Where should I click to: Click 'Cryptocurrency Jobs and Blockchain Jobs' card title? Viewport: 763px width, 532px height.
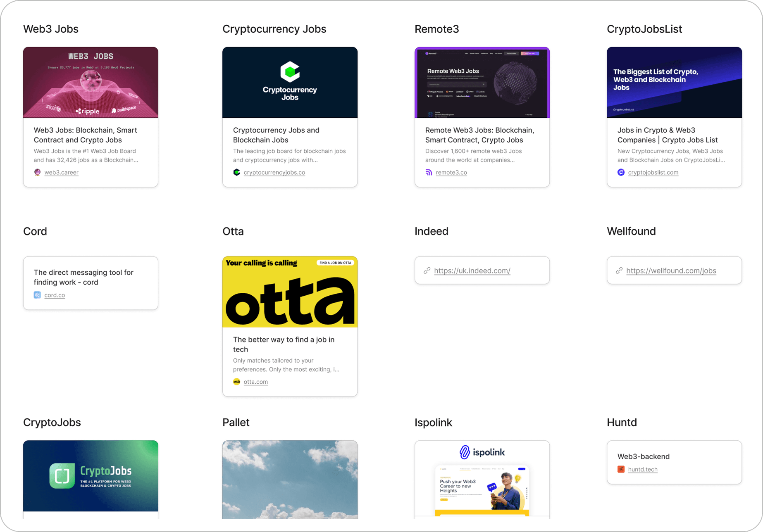276,135
